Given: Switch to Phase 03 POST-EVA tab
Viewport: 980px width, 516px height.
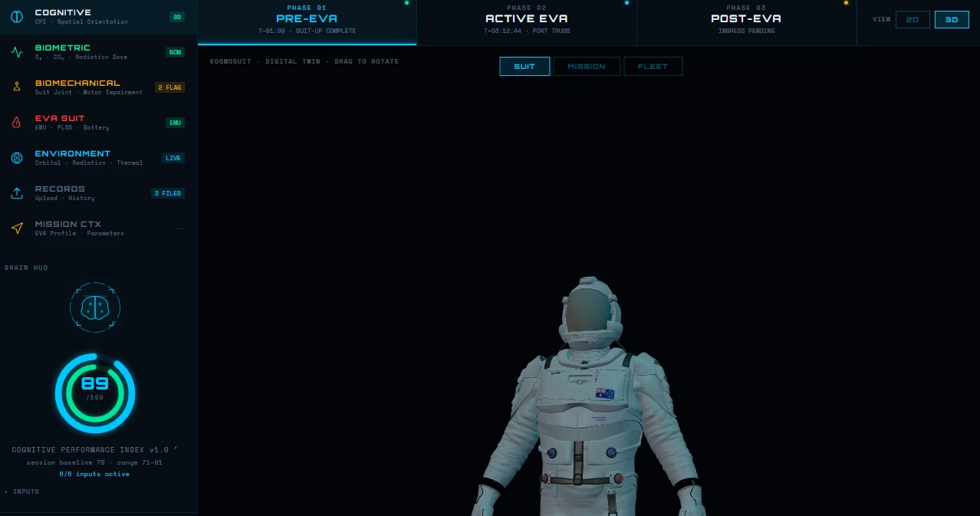Looking at the screenshot, I should click(x=746, y=22).
